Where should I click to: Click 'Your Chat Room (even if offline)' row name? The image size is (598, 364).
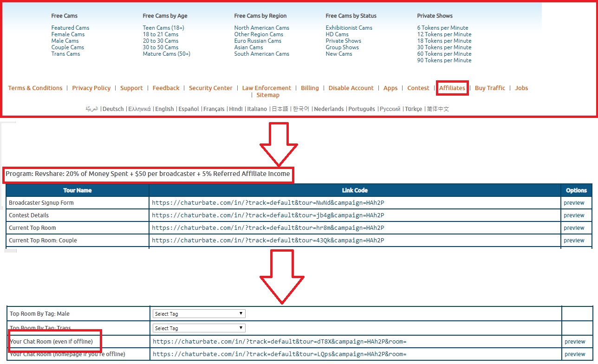coord(52,342)
